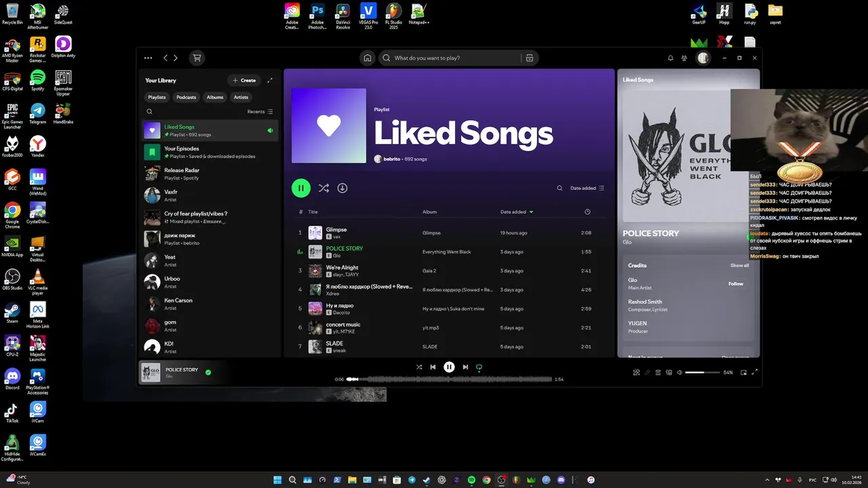Focus the 'What do you want to play?' field
The height and width of the screenshot is (488, 868).
451,58
